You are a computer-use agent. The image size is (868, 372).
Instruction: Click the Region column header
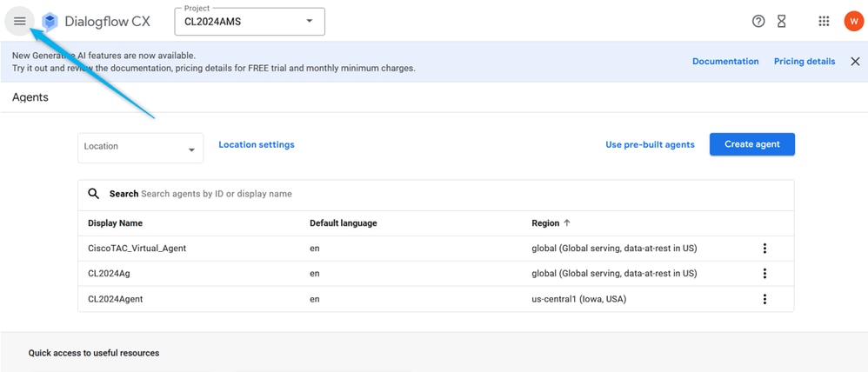(545, 223)
